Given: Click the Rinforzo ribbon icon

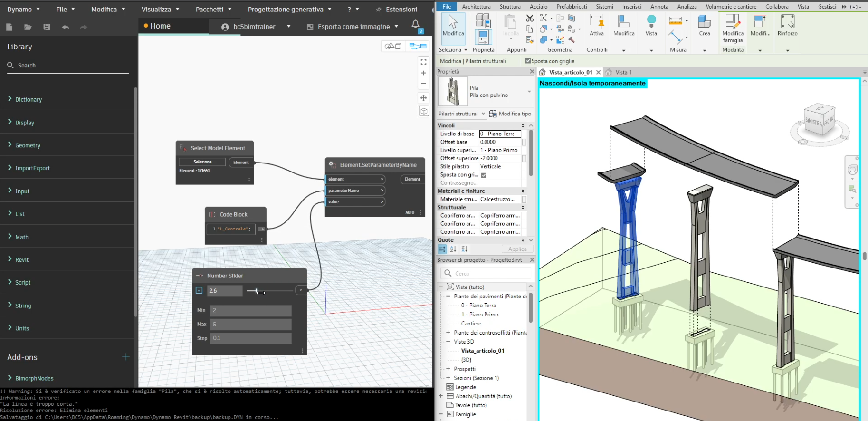Looking at the screenshot, I should (787, 26).
